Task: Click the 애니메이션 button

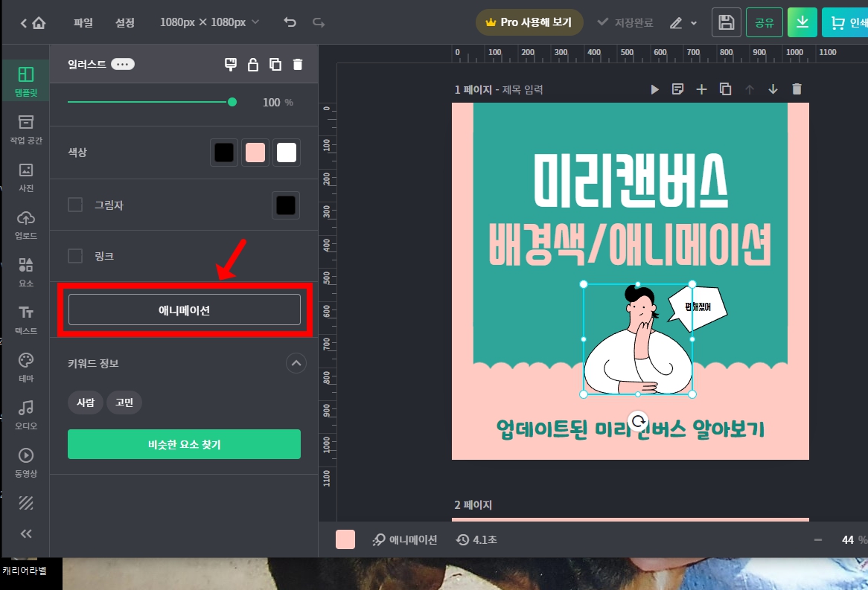Action: (x=184, y=310)
